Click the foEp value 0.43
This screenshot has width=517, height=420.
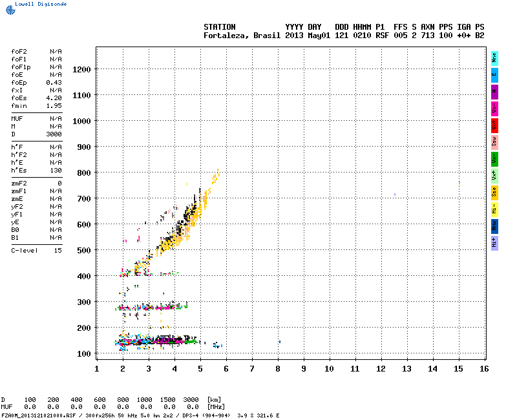tap(54, 83)
